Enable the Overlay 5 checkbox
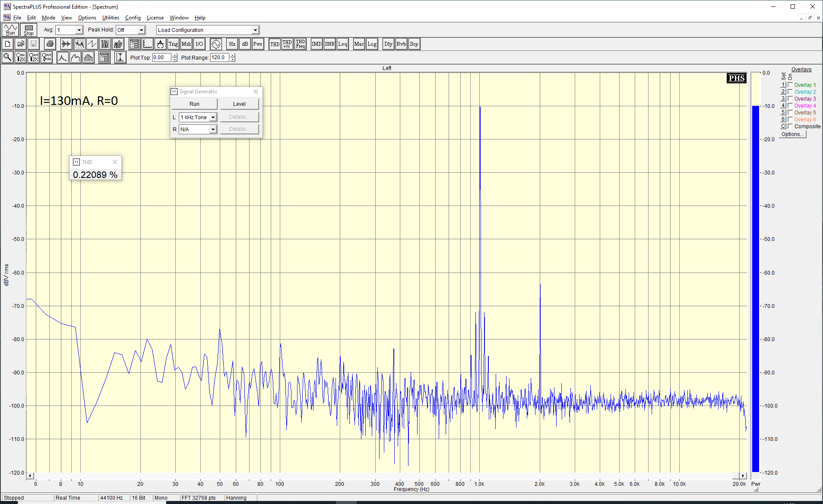 point(790,113)
